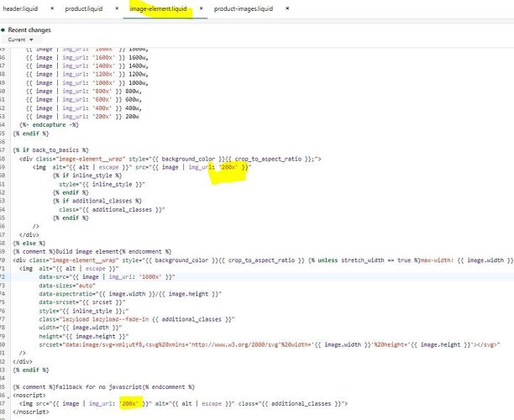Collapse the noscript code fold arrow
The width and height of the screenshot is (514, 420).
pos(8,396)
